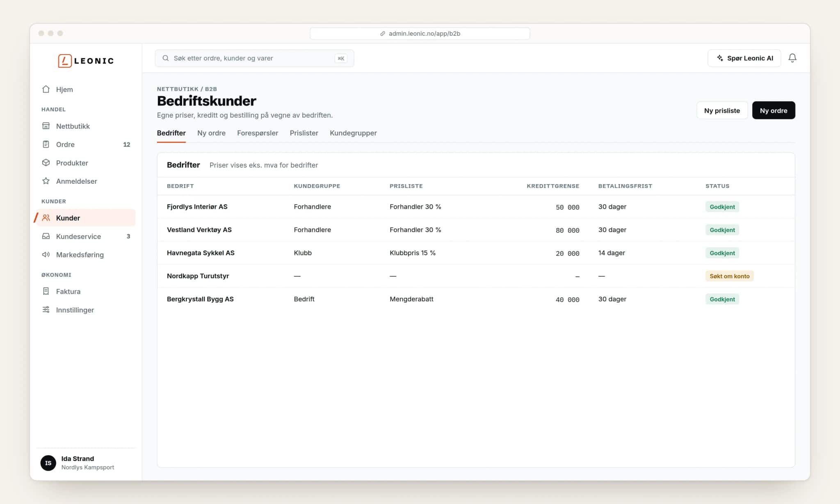Open Nordkapp Turutstyr company row
Viewport: 840px width, 504px height.
tap(476, 276)
